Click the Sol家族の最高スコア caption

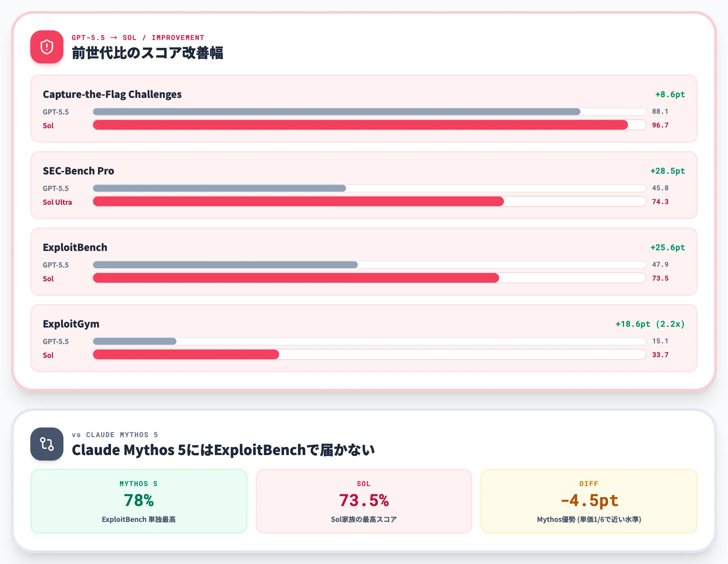coord(364,520)
